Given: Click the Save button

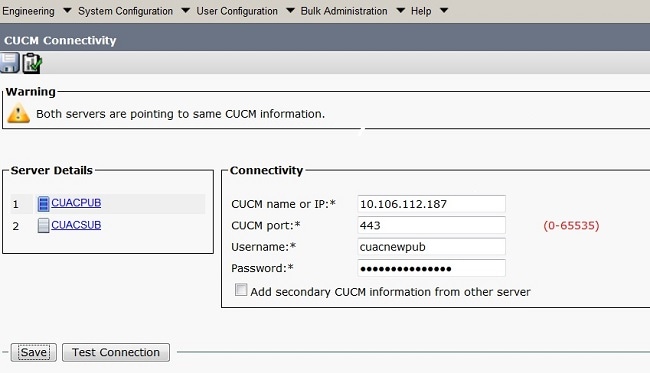Looking at the screenshot, I should tap(34, 352).
